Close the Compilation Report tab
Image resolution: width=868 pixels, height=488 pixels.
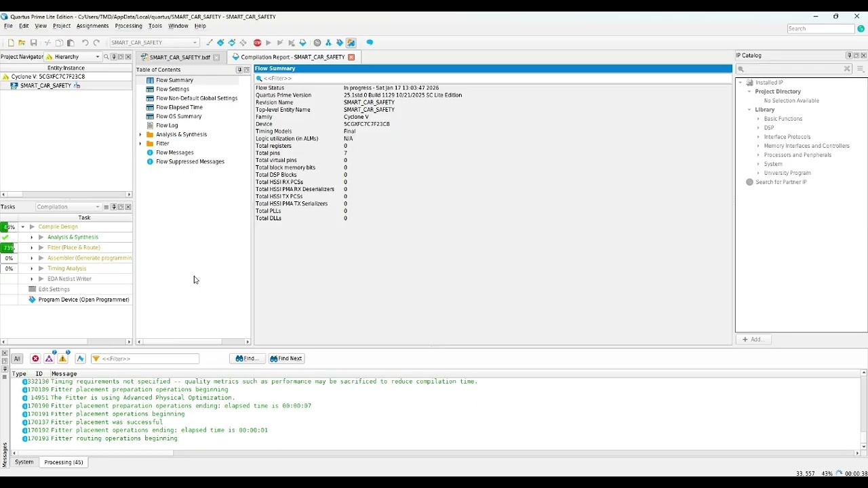pos(351,57)
